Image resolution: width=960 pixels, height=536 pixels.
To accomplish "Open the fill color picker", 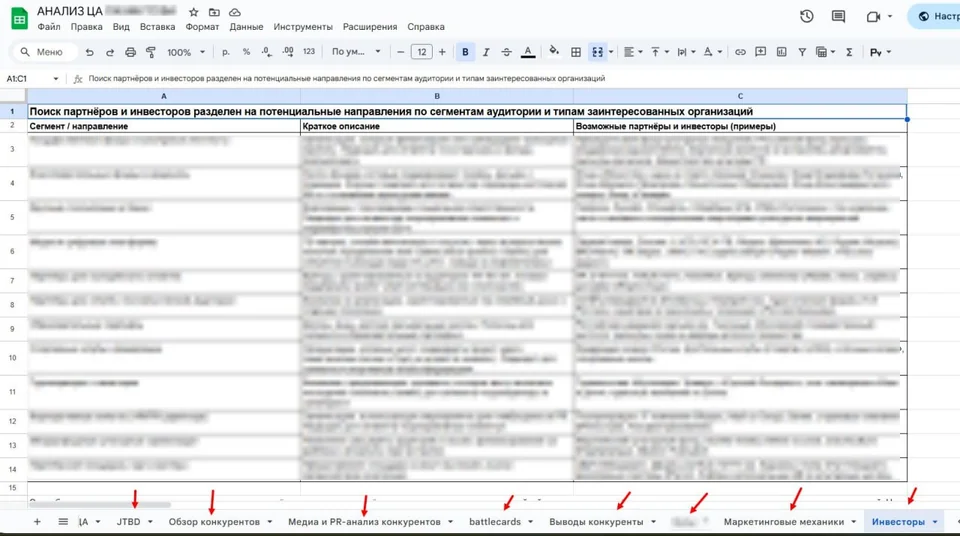I will click(554, 51).
